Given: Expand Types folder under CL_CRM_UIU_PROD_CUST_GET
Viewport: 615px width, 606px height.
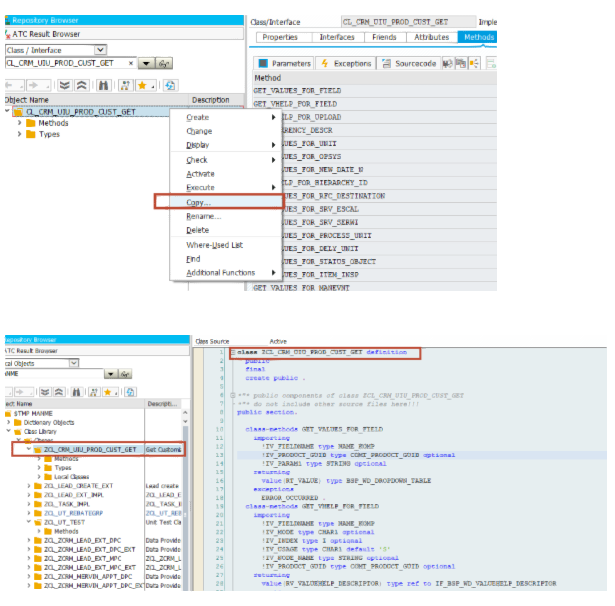Looking at the screenshot, I should click(19, 134).
